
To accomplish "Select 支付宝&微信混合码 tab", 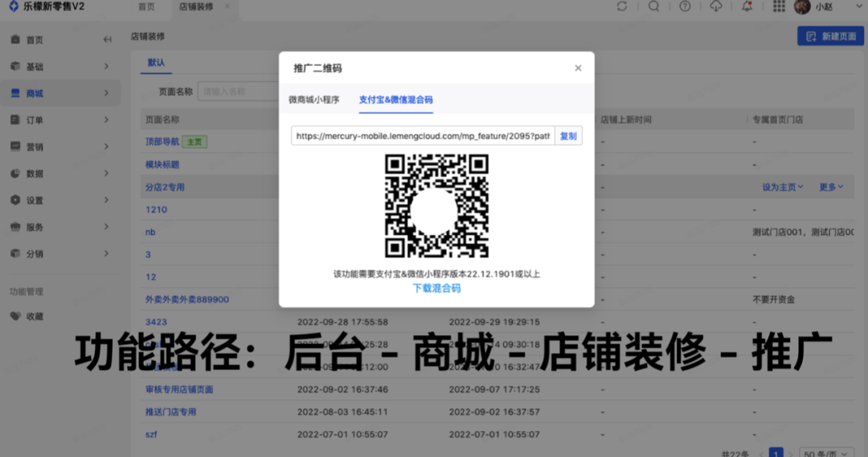I will pyautogui.click(x=395, y=100).
